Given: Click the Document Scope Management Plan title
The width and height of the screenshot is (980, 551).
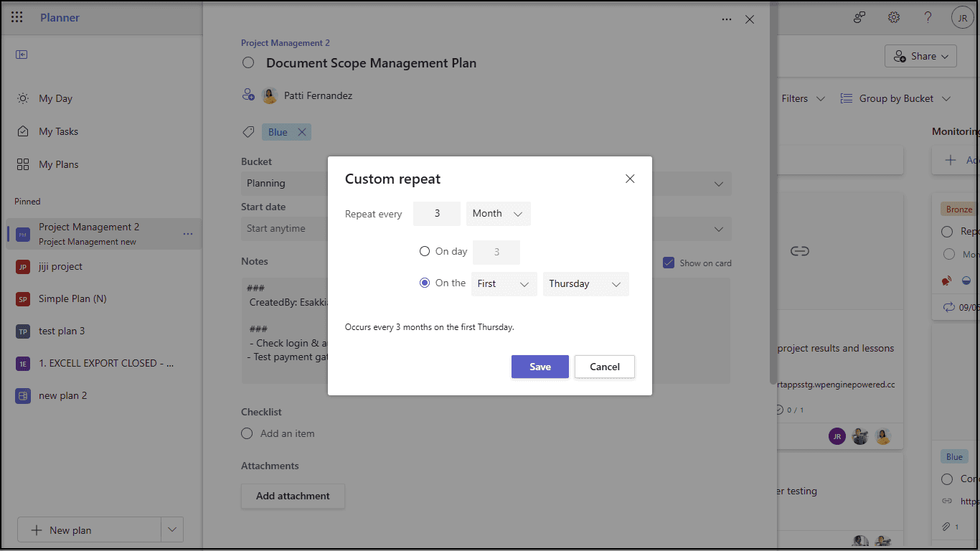Looking at the screenshot, I should [371, 63].
